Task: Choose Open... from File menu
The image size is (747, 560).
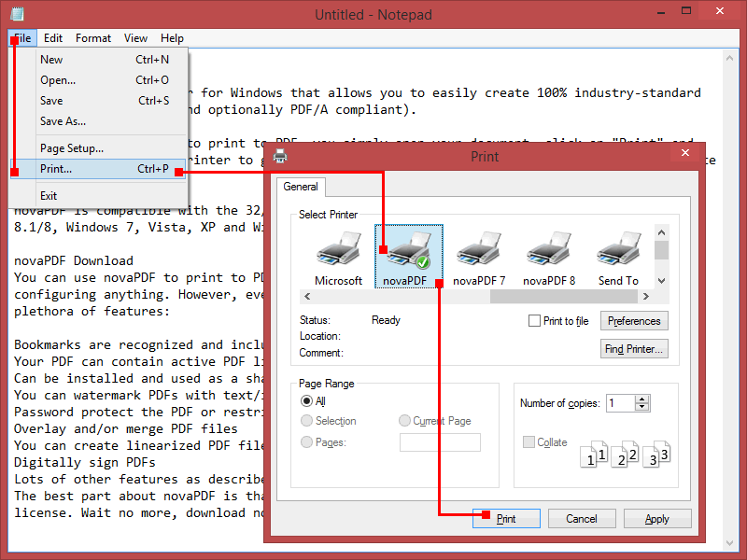Action: pyautogui.click(x=98, y=80)
